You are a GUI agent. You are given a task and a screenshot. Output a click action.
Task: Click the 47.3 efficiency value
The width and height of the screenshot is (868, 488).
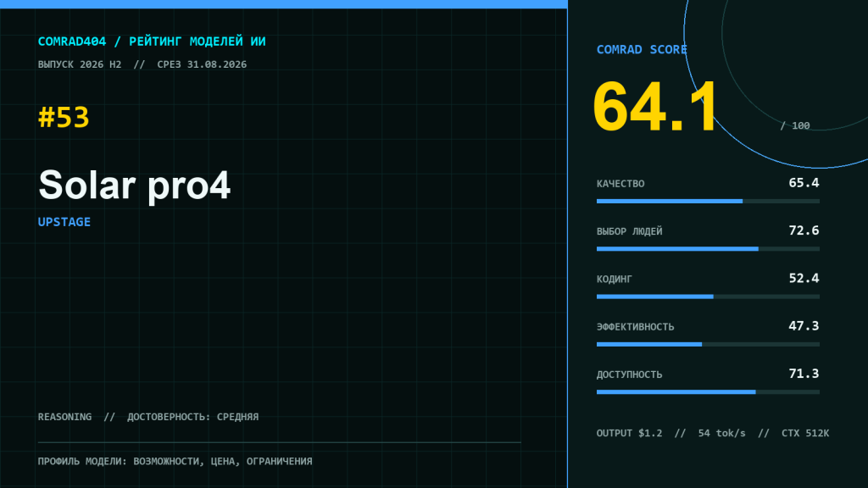[804, 326]
